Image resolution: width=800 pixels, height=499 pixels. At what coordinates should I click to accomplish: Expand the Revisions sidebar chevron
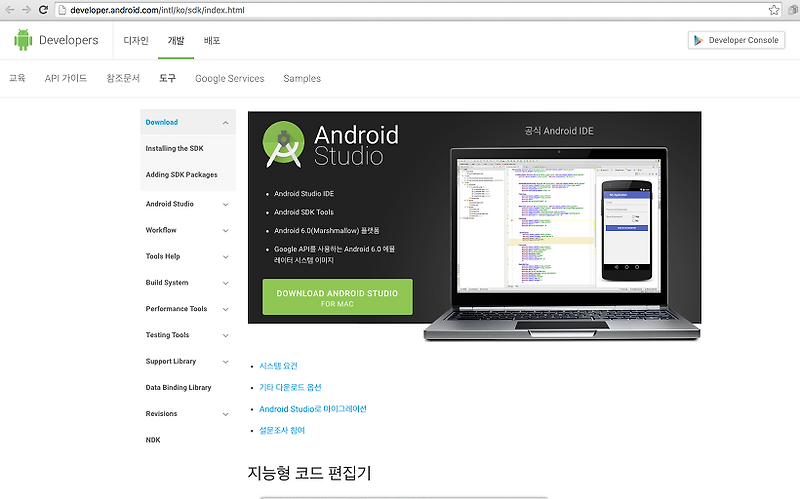click(x=226, y=414)
